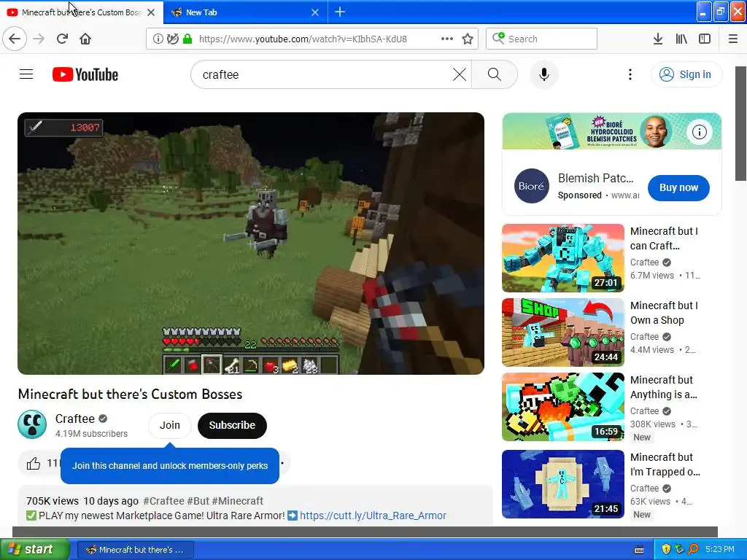Like the video with the thumbs up
The image size is (747, 560).
tap(34, 463)
